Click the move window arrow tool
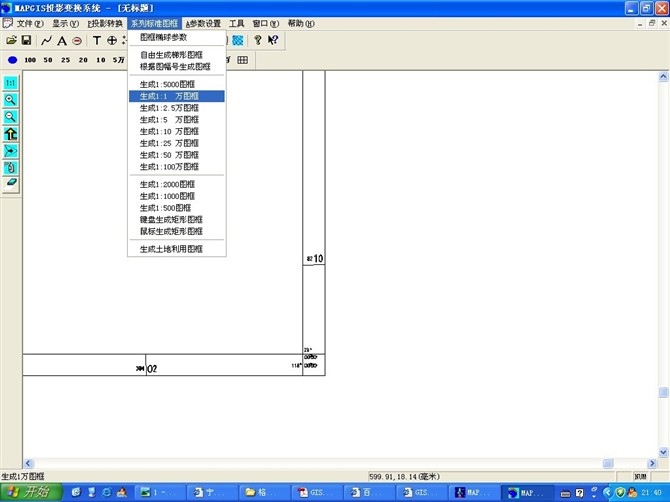 [x=11, y=151]
